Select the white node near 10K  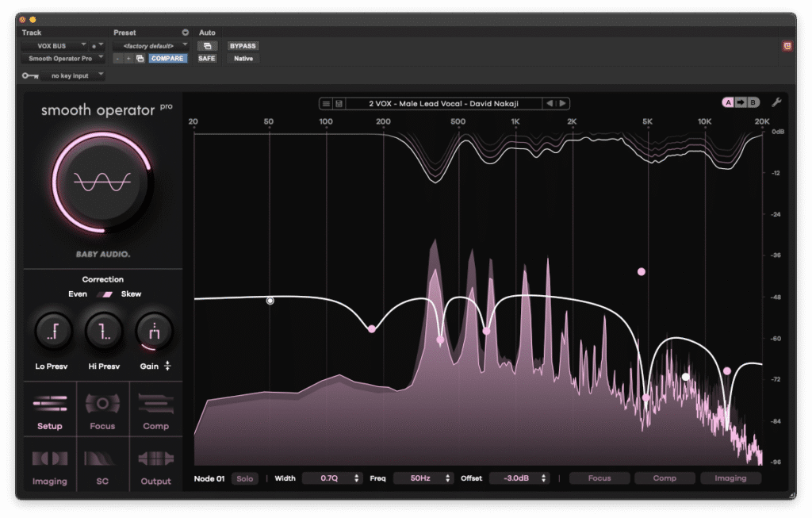click(x=686, y=377)
